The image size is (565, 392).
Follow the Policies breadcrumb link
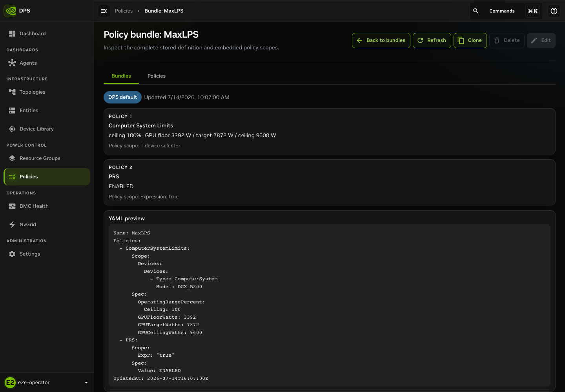(124, 11)
